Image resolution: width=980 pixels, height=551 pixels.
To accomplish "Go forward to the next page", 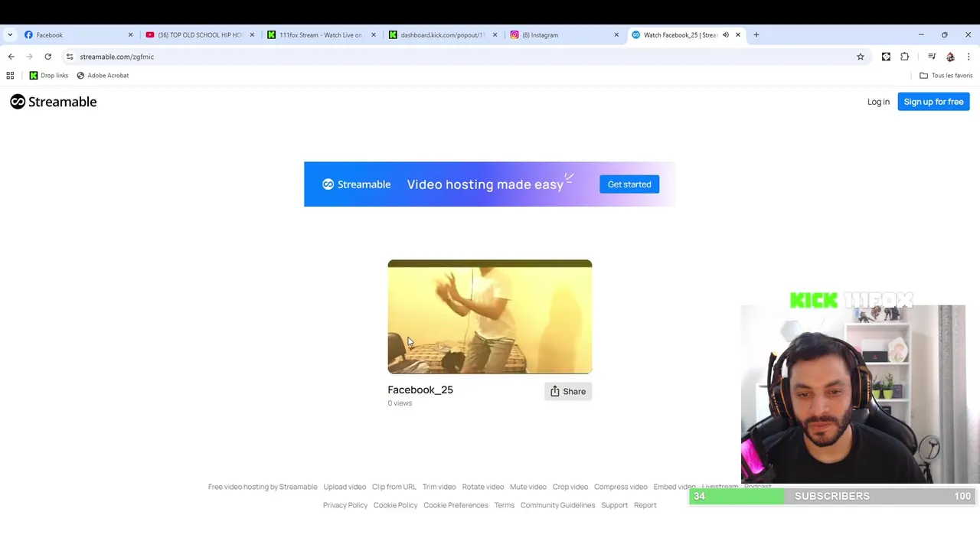I will [x=29, y=57].
